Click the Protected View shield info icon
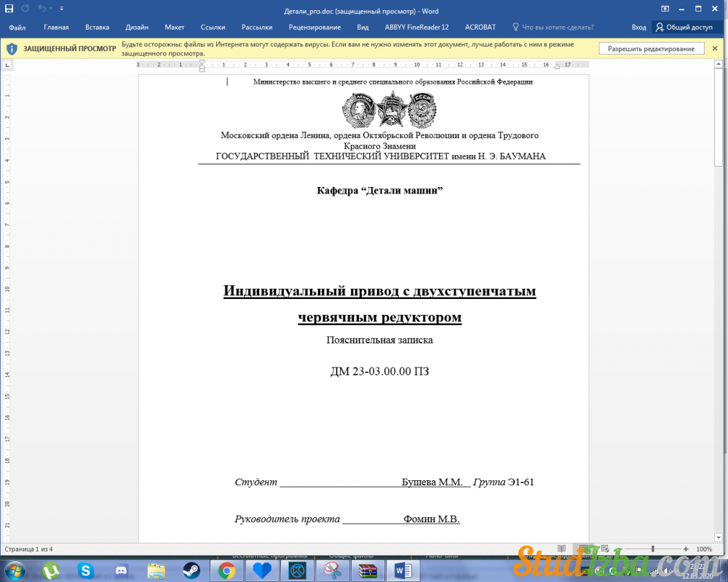 (12, 49)
